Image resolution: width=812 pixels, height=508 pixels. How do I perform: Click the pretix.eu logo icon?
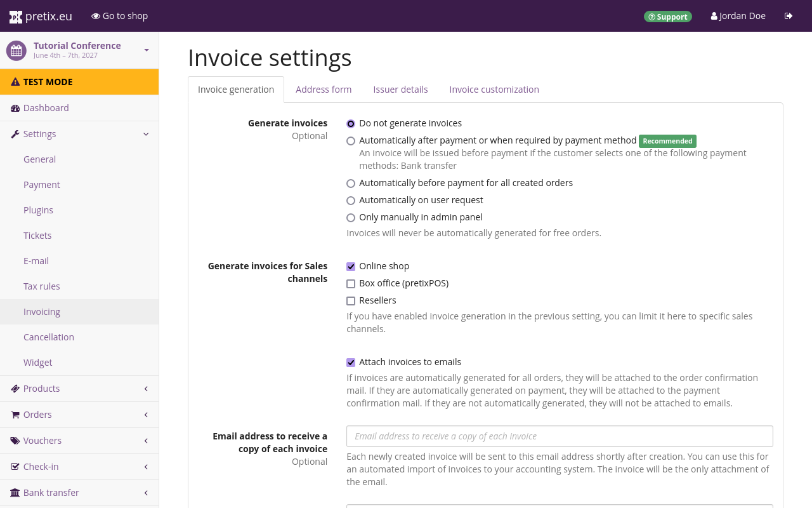[16, 17]
